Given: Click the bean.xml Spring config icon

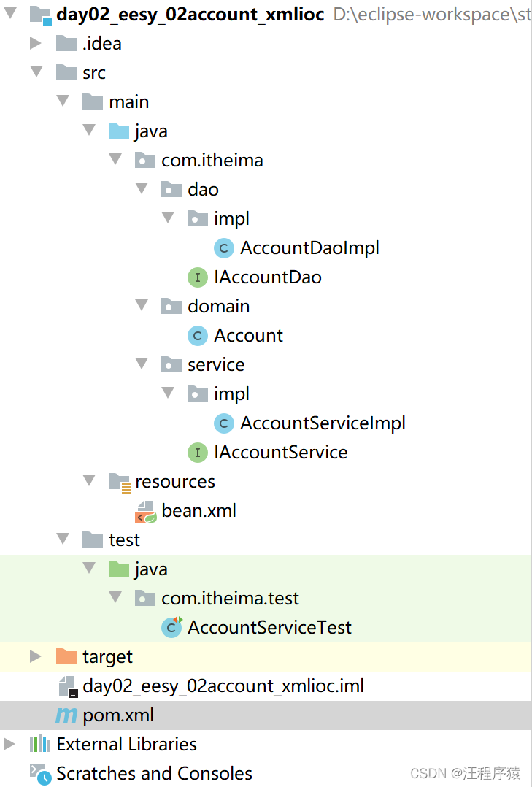Looking at the screenshot, I should coord(146,512).
